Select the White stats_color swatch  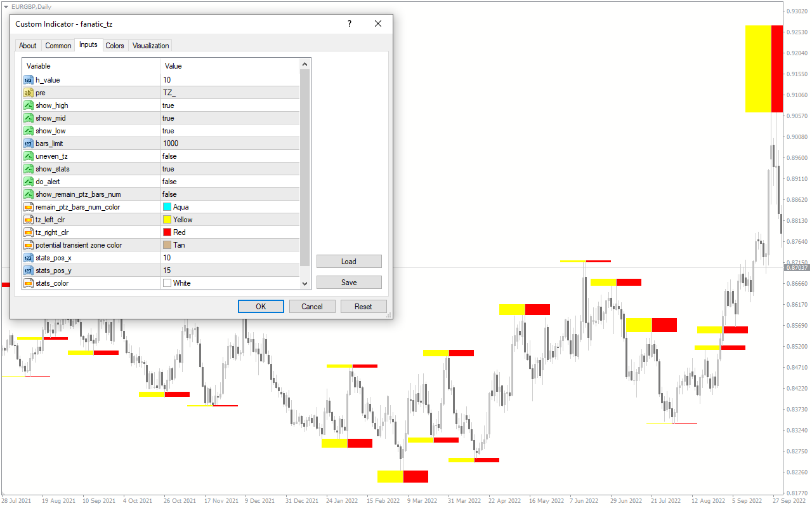[x=167, y=283]
